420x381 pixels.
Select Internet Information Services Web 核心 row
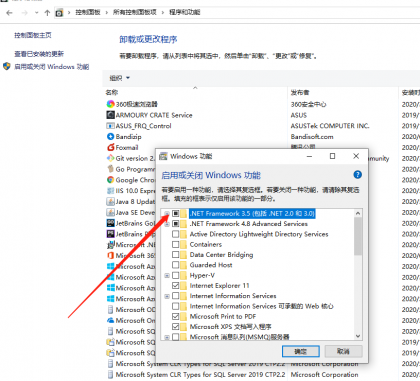[x=261, y=306]
